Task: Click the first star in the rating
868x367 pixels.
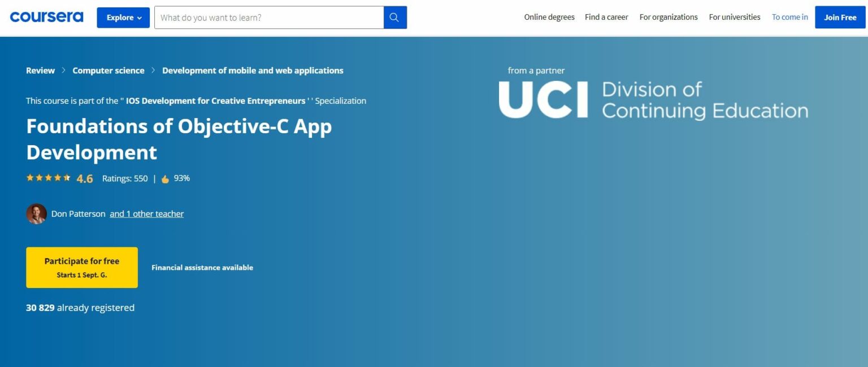Action: pos(31,177)
